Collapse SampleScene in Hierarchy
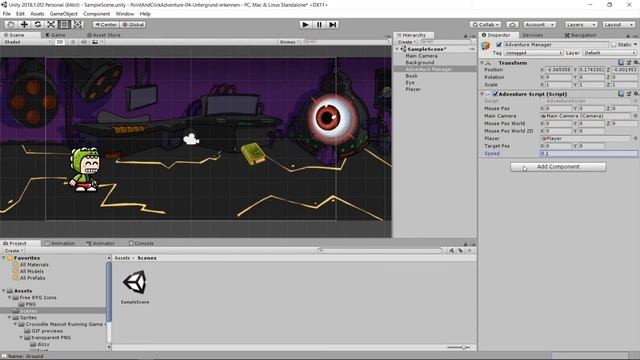The image size is (640, 360). (x=397, y=49)
